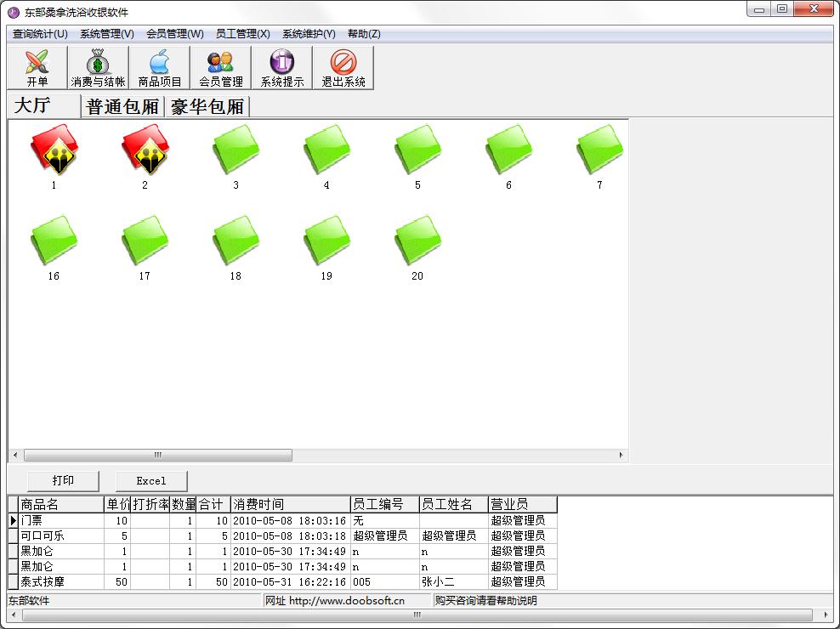The width and height of the screenshot is (840, 629).
Task: Select vacant green seat number 18
Action: tap(236, 241)
